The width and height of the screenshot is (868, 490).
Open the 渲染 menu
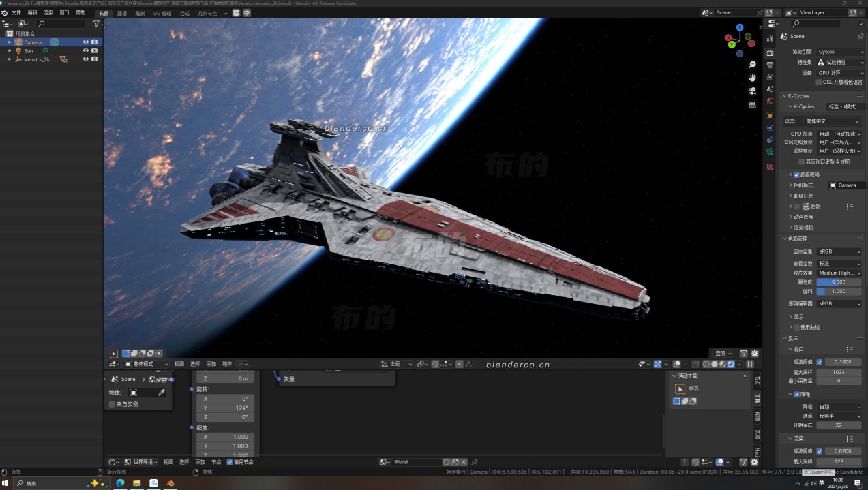pos(48,13)
